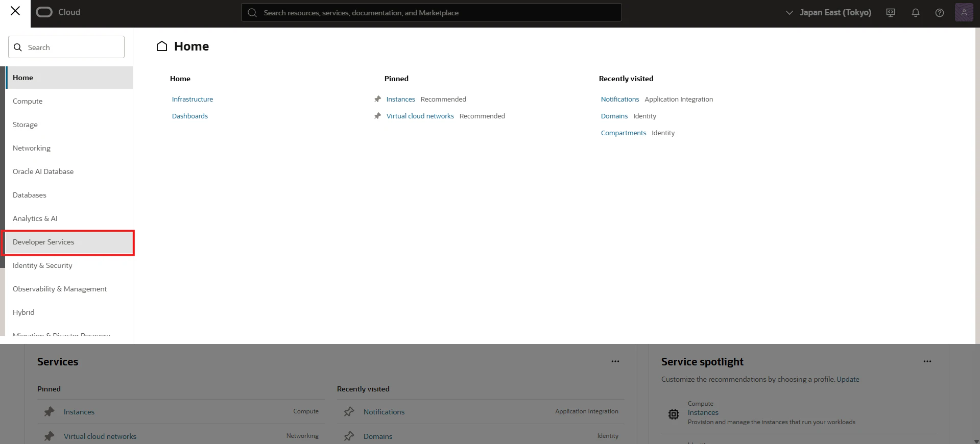980x444 pixels.
Task: Click the Home house icon in the heading
Action: (162, 46)
